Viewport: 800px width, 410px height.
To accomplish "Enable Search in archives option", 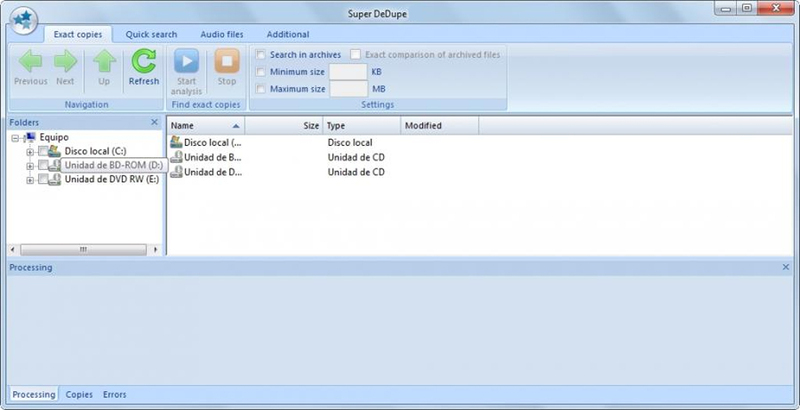I will 261,55.
